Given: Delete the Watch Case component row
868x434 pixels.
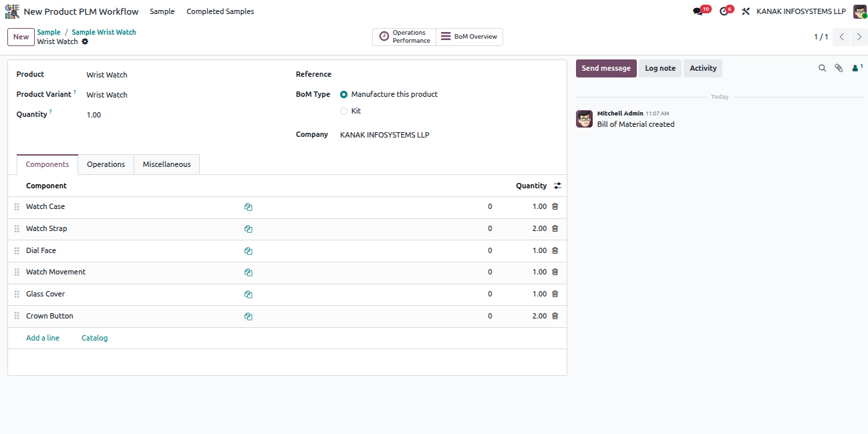Looking at the screenshot, I should (555, 207).
